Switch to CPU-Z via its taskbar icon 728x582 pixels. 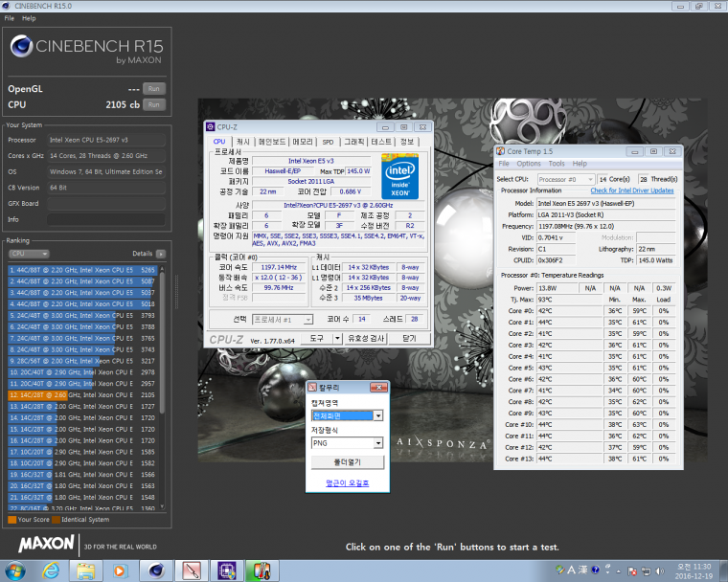[226, 571]
